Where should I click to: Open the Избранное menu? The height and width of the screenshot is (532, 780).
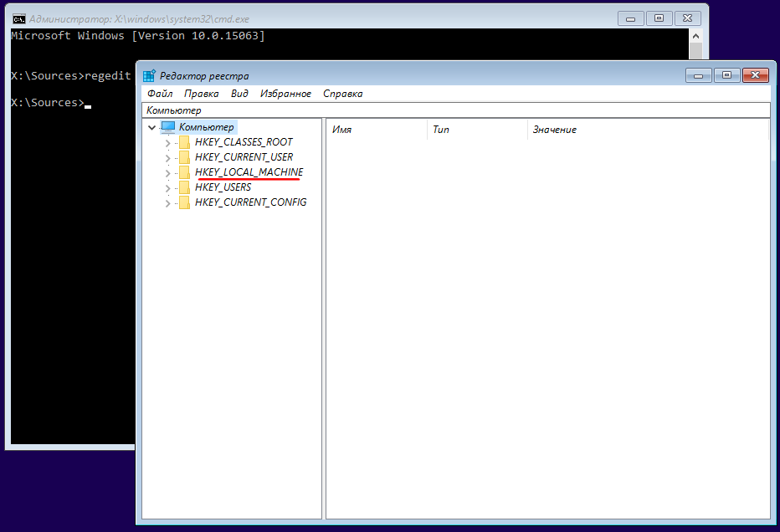[285, 94]
